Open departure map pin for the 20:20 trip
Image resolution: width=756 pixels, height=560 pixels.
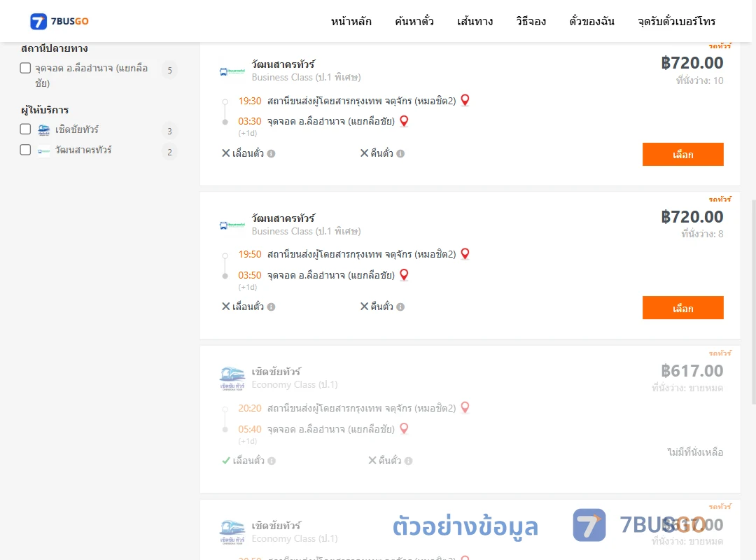[x=465, y=407]
